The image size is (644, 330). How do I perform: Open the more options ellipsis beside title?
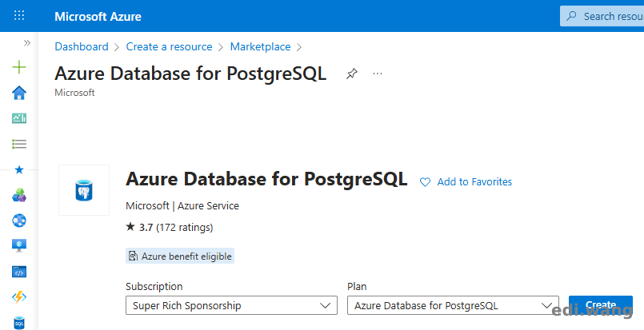click(378, 74)
